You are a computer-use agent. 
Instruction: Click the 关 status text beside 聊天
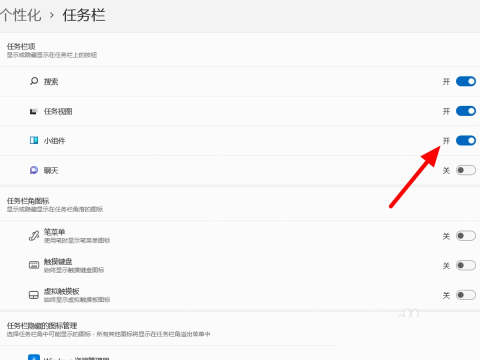point(446,171)
